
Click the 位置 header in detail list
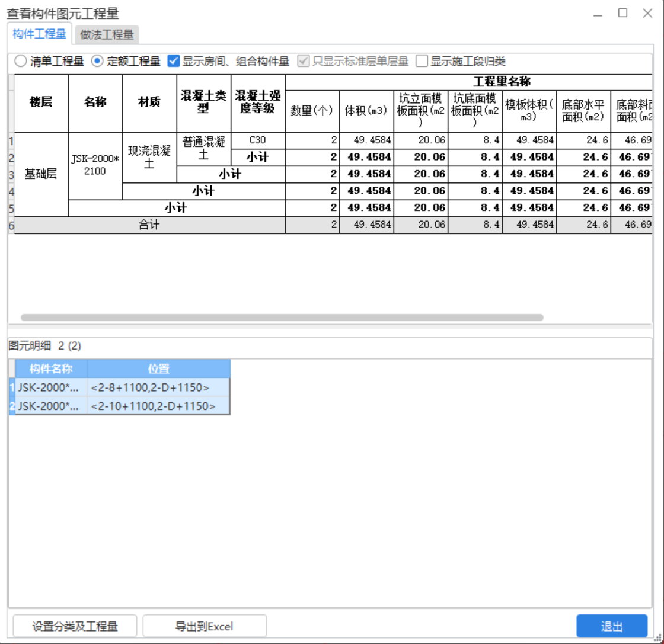[x=158, y=369]
